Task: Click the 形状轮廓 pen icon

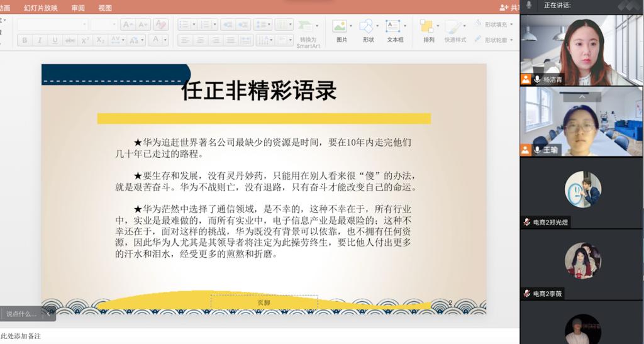Action: click(478, 40)
